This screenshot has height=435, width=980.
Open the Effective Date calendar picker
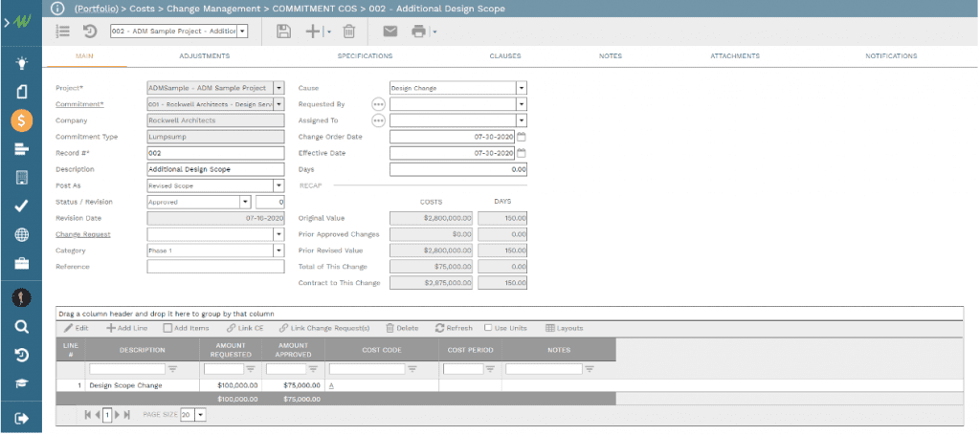(522, 153)
